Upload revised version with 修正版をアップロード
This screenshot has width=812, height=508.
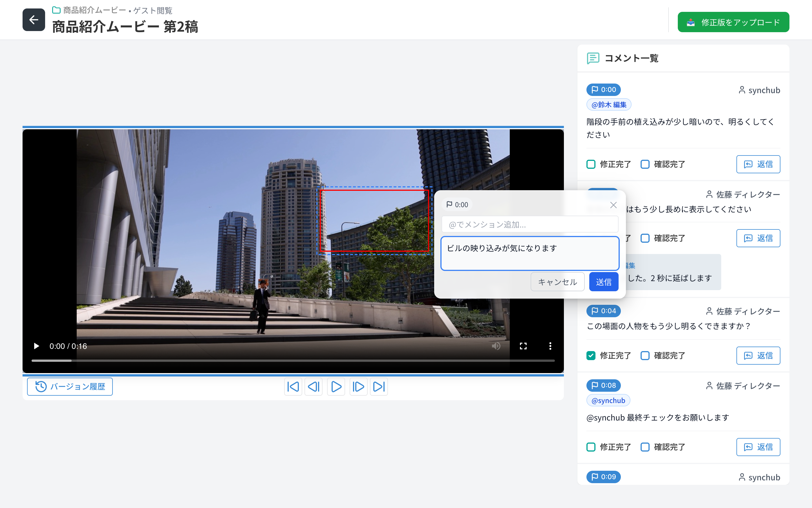pyautogui.click(x=733, y=22)
